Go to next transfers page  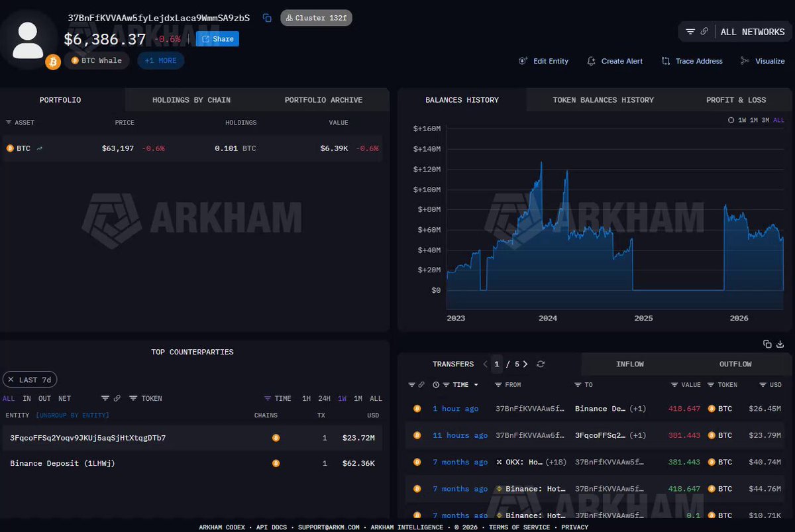525,364
